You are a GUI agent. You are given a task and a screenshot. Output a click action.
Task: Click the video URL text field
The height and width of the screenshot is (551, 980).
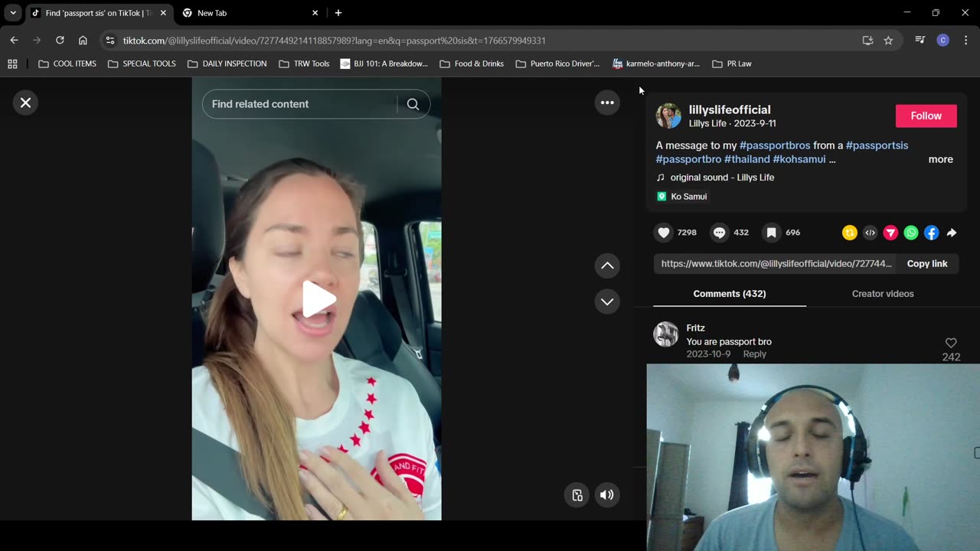776,263
